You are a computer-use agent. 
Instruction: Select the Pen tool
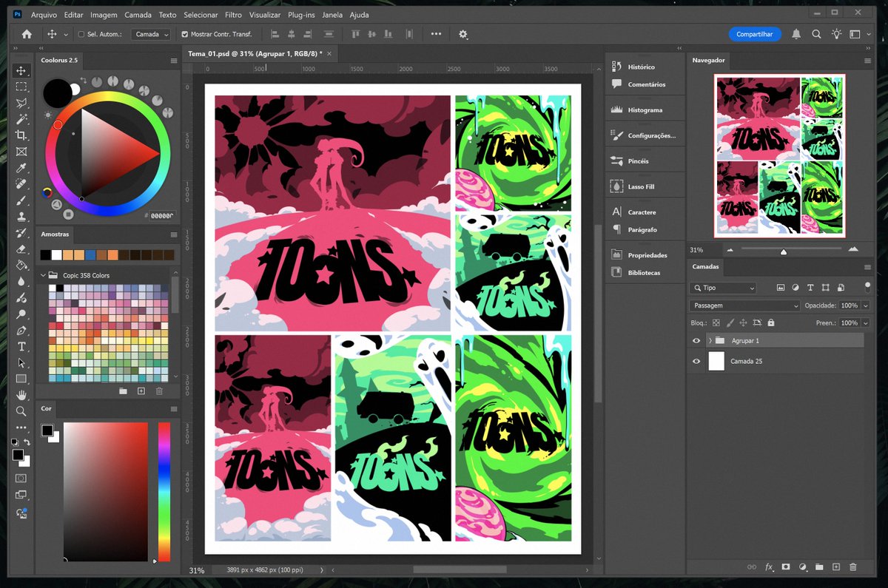pyautogui.click(x=21, y=330)
